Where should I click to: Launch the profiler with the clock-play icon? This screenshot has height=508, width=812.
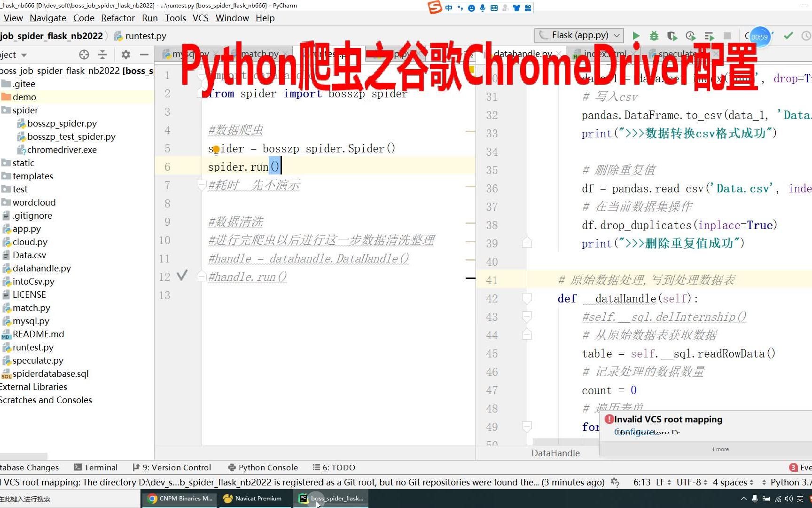(690, 36)
